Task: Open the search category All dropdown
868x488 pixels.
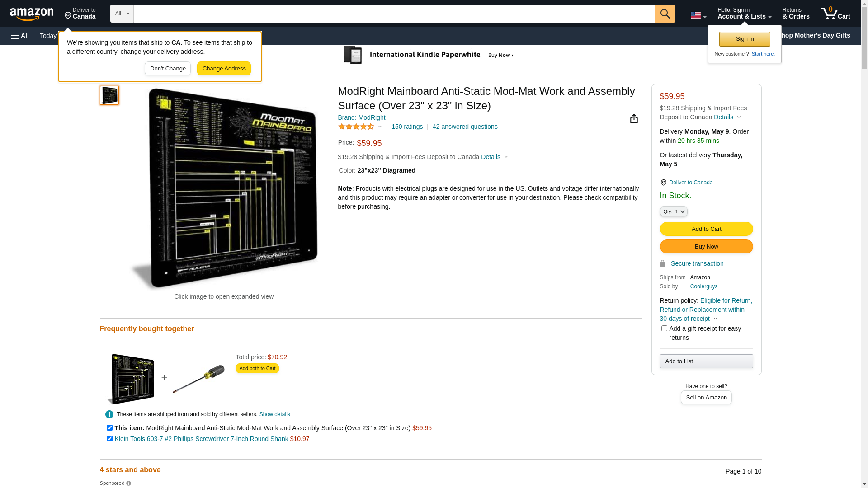Action: click(x=122, y=14)
